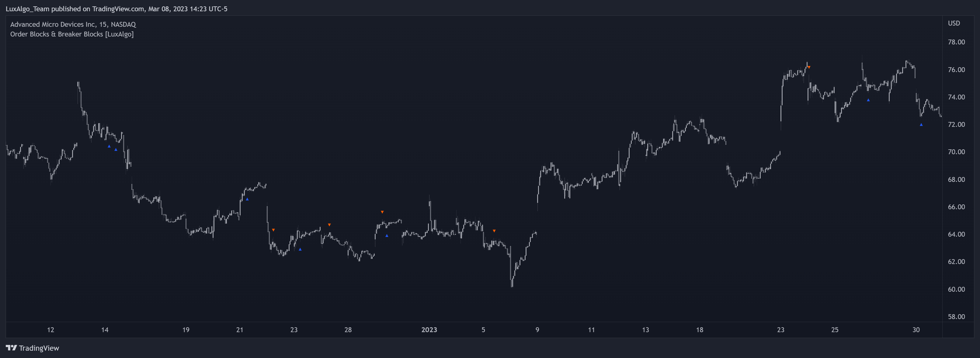Click the 19 date axis label

(186, 330)
